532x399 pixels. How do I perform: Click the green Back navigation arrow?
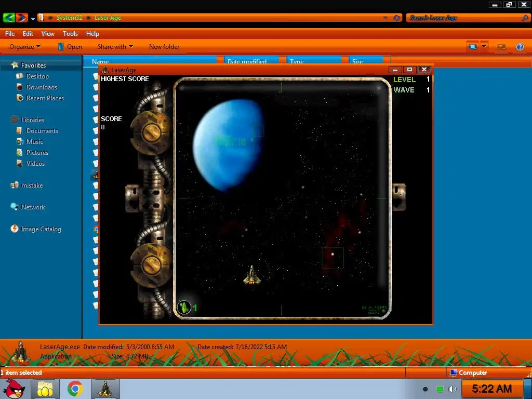[9, 18]
